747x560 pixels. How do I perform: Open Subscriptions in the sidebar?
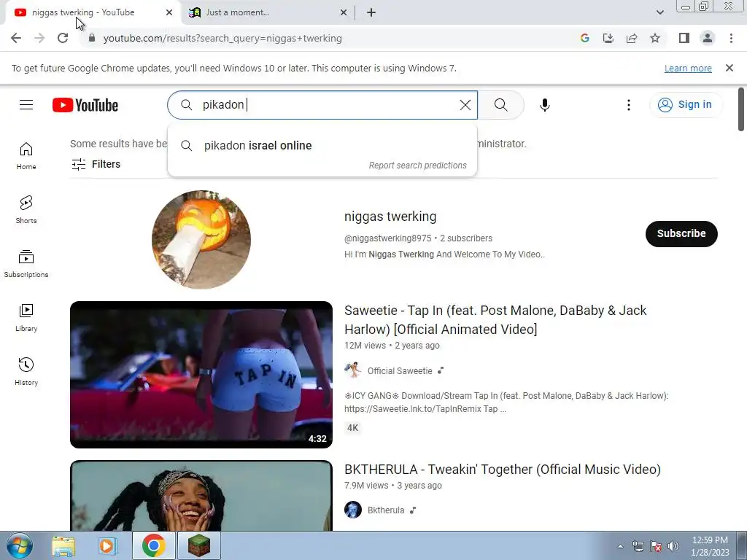tap(26, 264)
